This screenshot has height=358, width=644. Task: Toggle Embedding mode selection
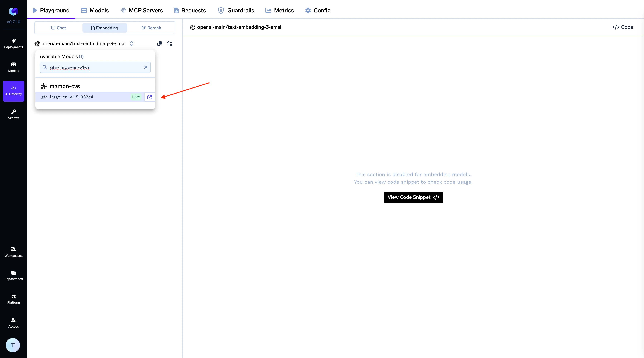(105, 28)
